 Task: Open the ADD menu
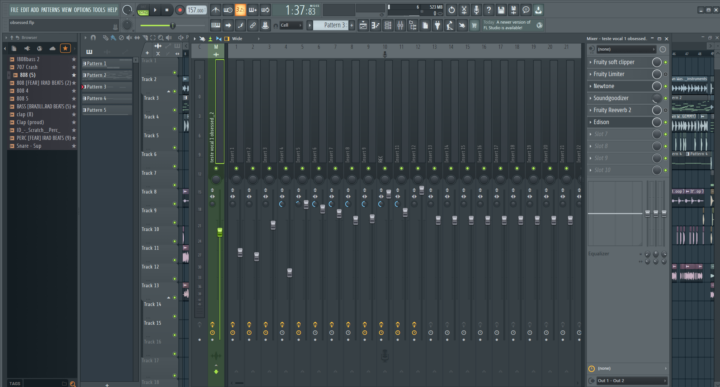(35, 10)
